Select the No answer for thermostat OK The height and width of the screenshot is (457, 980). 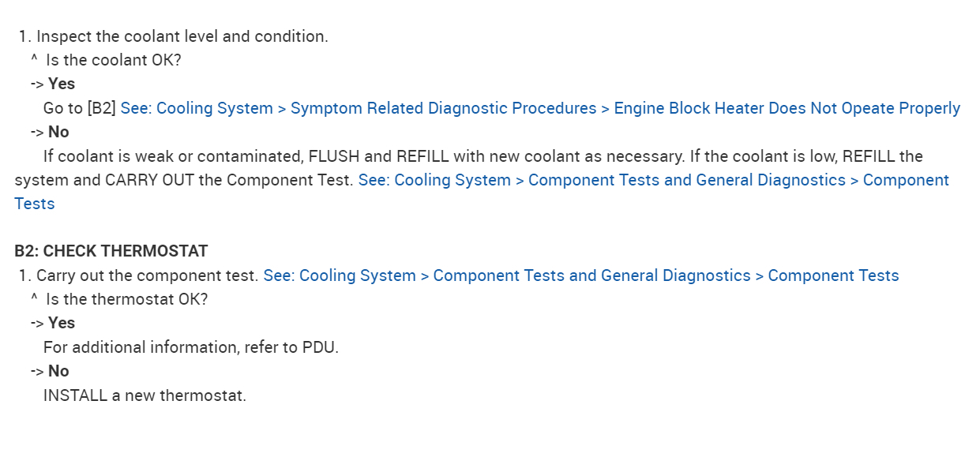pos(58,371)
